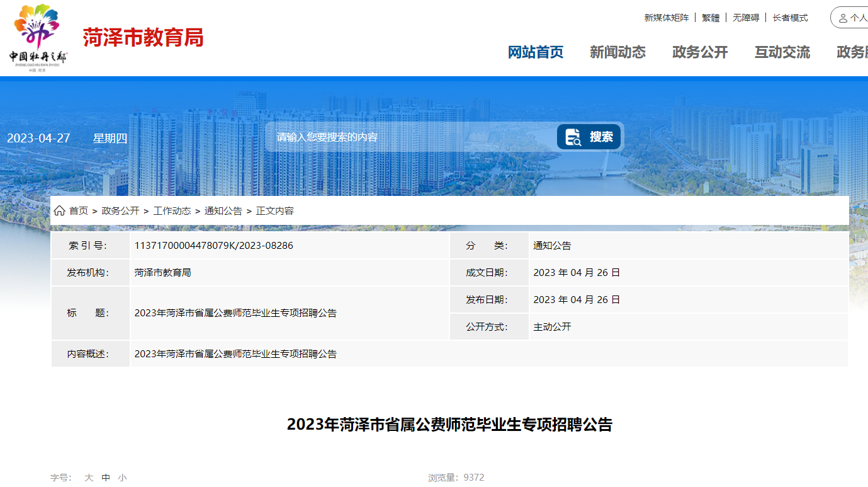This screenshot has width=868, height=487.
Task: Click the China Peony Capital logo
Action: click(38, 37)
